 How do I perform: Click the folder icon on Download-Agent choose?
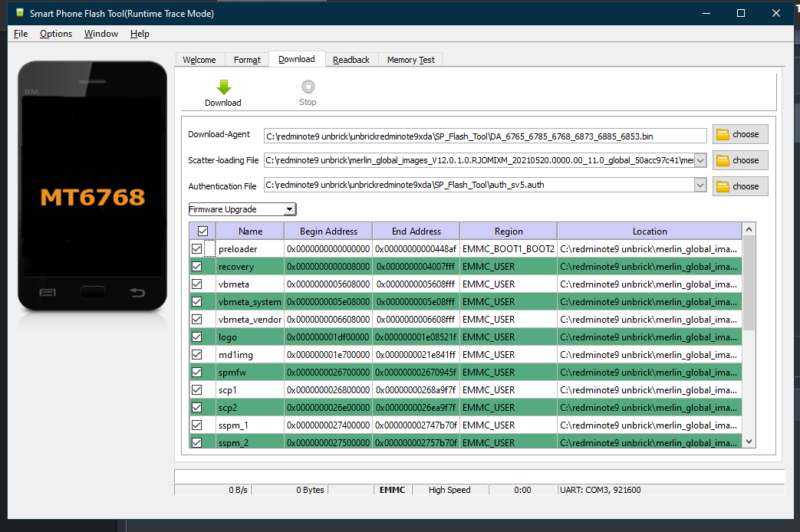coord(723,135)
